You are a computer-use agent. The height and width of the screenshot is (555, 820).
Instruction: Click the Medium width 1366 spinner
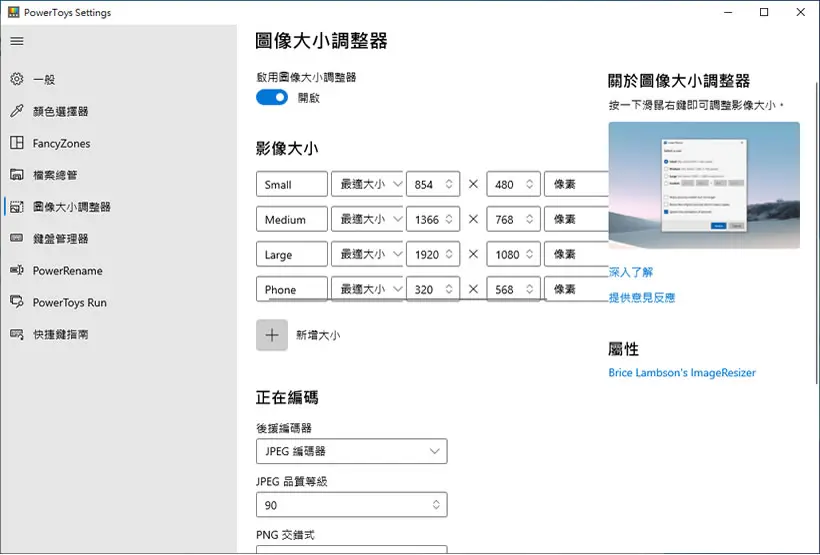[x=433, y=219]
